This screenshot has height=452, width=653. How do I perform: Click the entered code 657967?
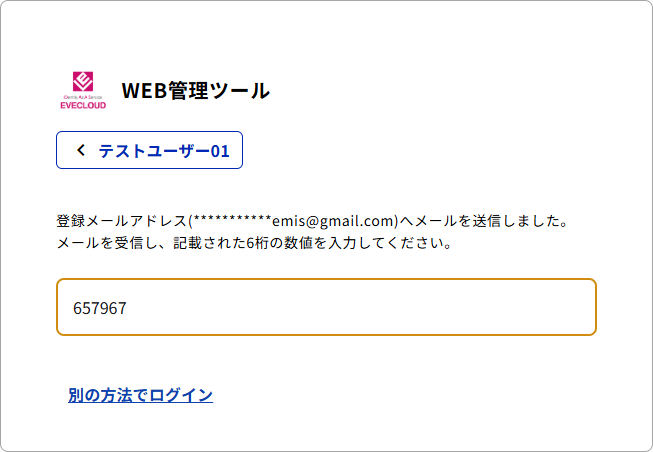[x=99, y=308]
